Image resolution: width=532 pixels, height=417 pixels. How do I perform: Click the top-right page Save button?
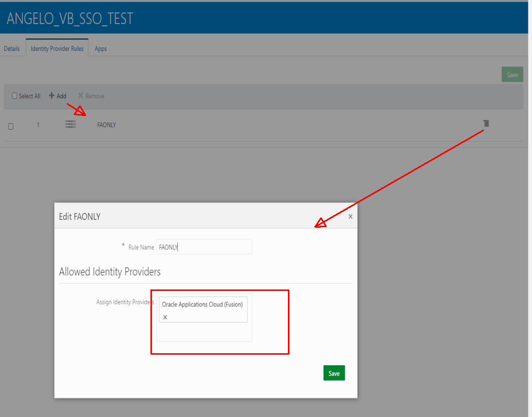[x=512, y=75]
